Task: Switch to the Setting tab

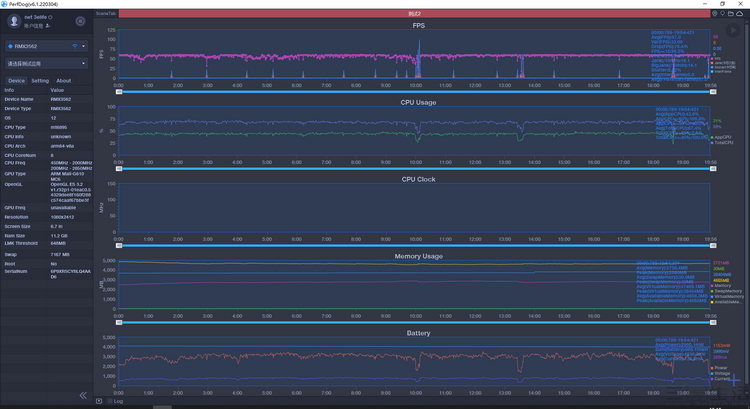Action: click(40, 81)
